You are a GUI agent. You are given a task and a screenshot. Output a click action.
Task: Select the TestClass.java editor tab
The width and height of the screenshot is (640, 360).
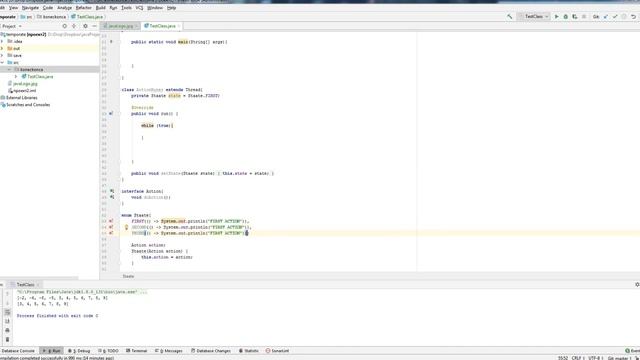(162, 26)
